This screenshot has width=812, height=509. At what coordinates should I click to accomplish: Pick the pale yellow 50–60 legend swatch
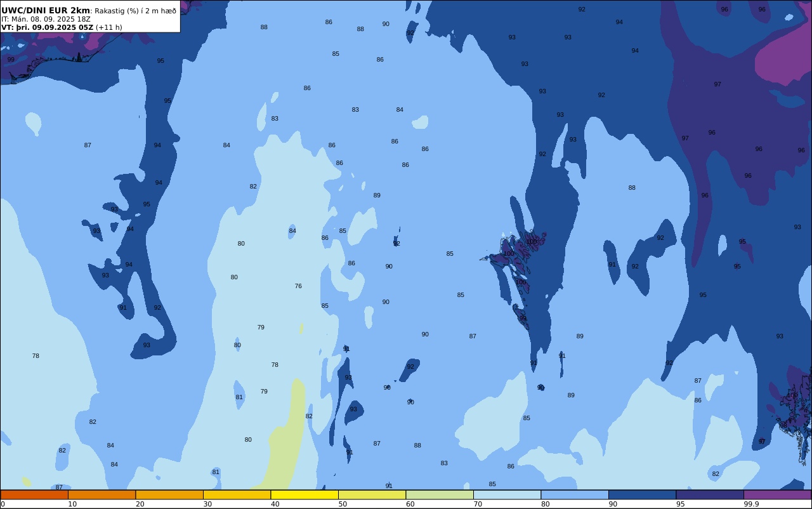372,494
